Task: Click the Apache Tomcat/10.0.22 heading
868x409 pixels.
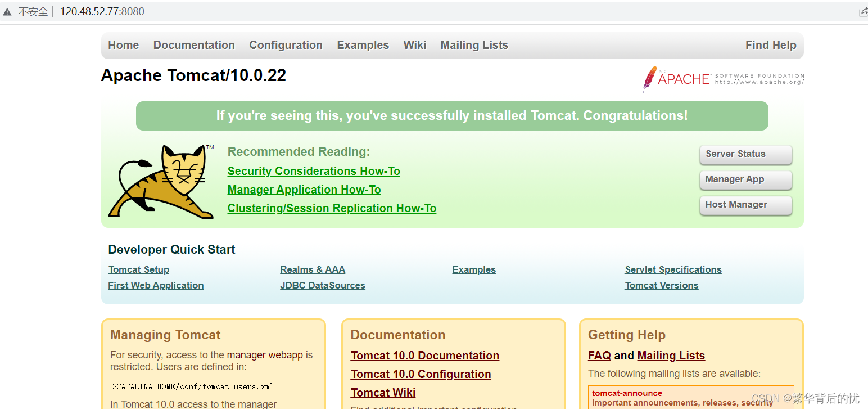Action: [193, 75]
